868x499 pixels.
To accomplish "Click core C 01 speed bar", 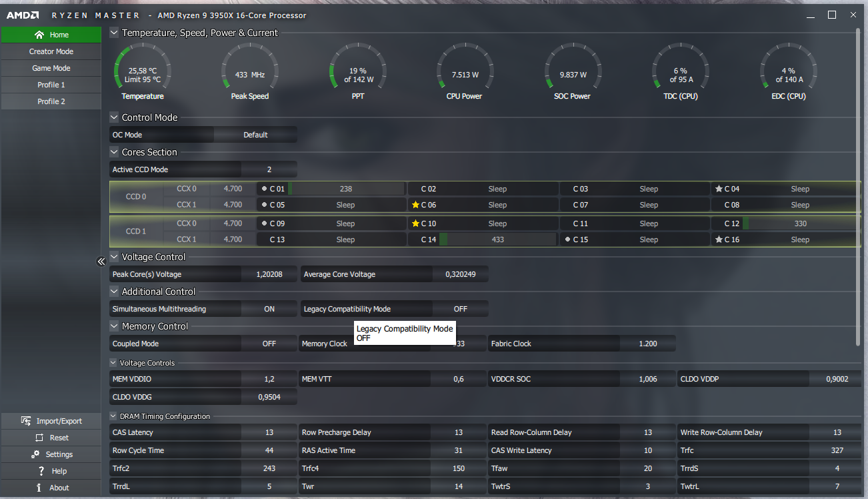I will point(346,189).
